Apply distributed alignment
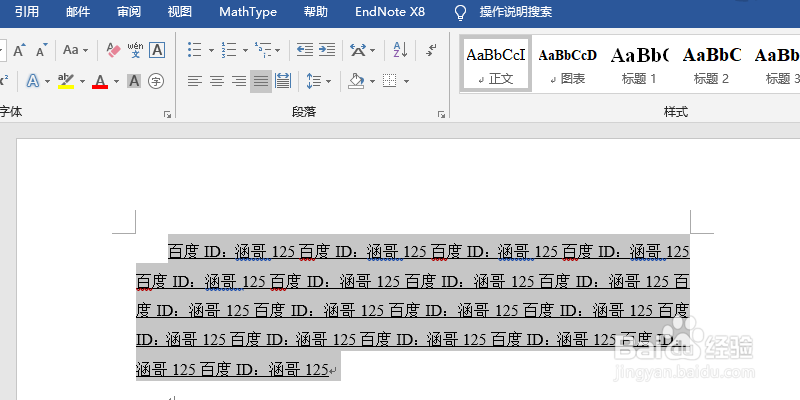The width and height of the screenshot is (800, 400). [x=283, y=81]
